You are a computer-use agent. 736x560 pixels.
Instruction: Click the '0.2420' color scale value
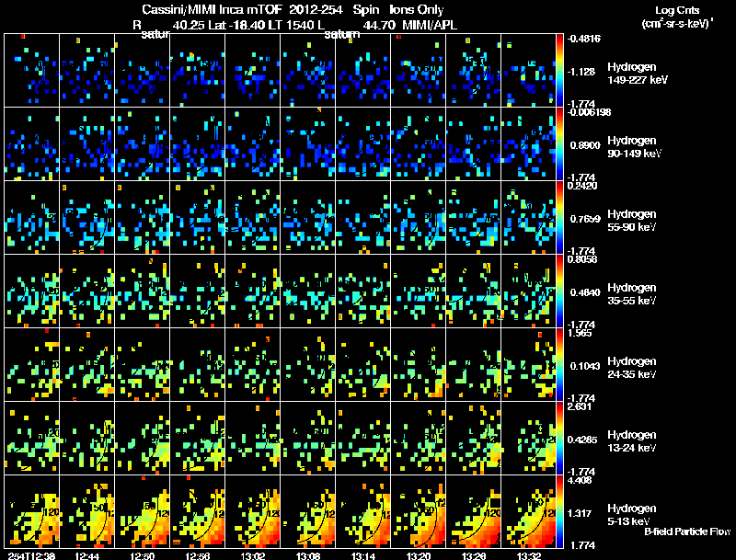582,186
